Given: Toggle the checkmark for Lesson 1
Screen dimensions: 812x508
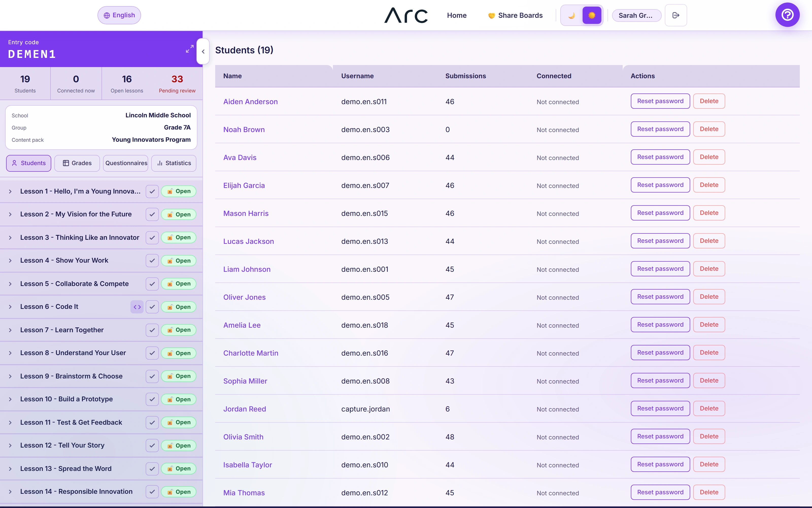Looking at the screenshot, I should pos(152,192).
